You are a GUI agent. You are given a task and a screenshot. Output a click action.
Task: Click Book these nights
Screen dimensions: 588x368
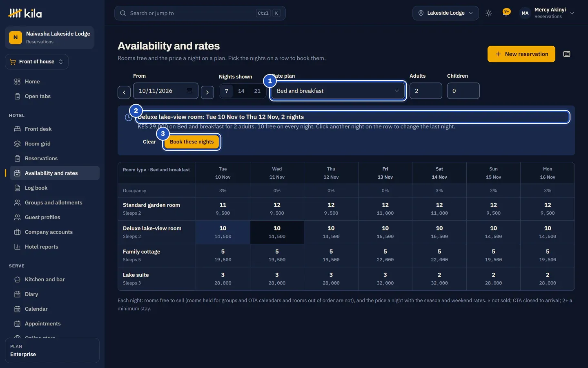pyautogui.click(x=192, y=142)
